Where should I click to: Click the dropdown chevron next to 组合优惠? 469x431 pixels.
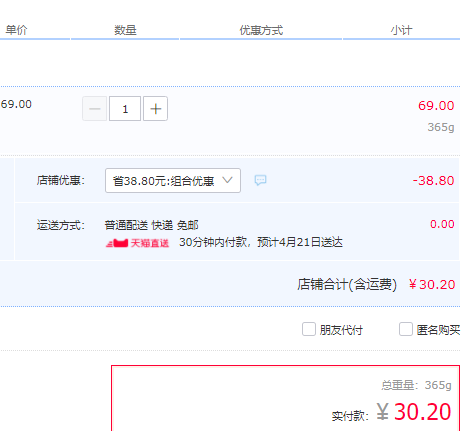pos(227,180)
